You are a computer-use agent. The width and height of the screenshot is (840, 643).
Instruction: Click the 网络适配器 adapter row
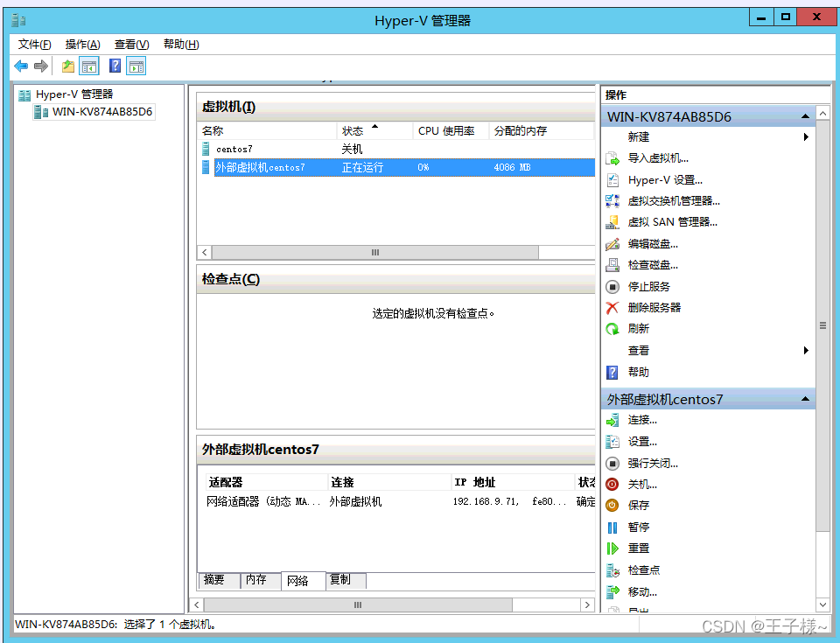point(400,501)
